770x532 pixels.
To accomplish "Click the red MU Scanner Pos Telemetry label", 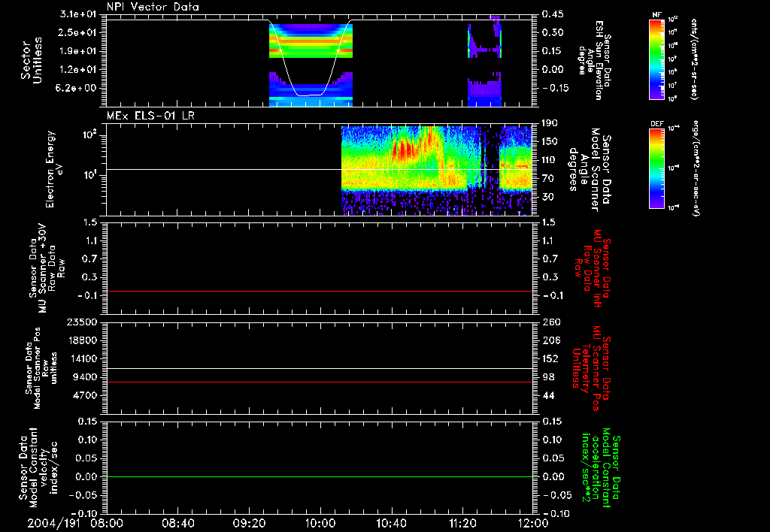I will tap(591, 367).
